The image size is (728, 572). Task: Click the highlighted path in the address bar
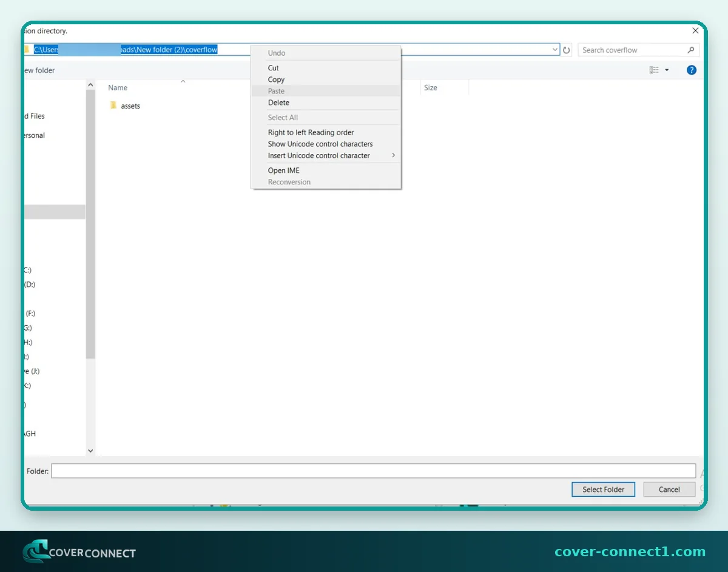coord(126,50)
